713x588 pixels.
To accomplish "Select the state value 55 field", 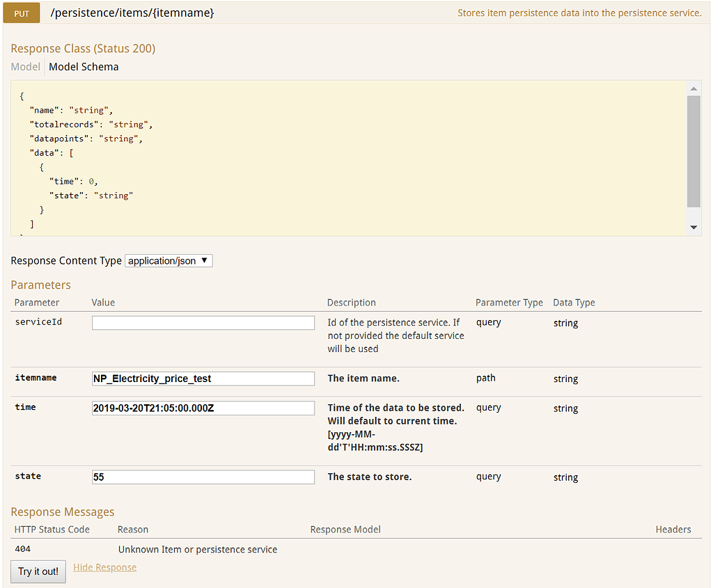I will pos(203,477).
